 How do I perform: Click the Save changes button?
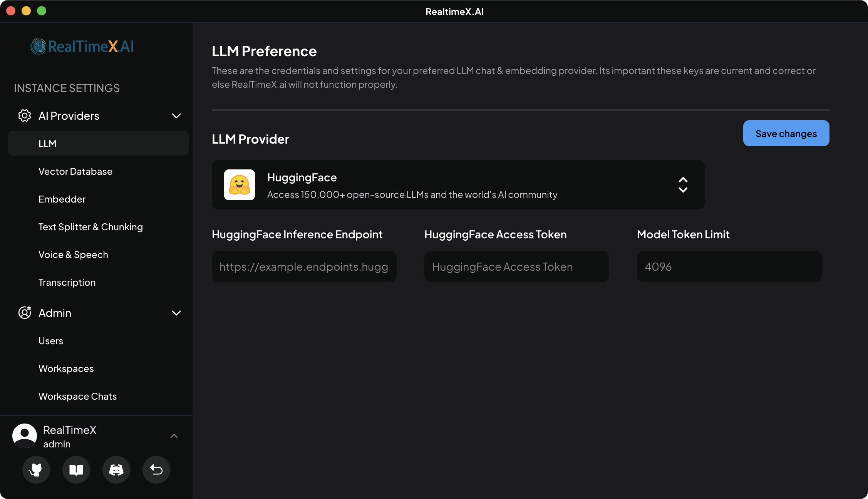pos(786,133)
